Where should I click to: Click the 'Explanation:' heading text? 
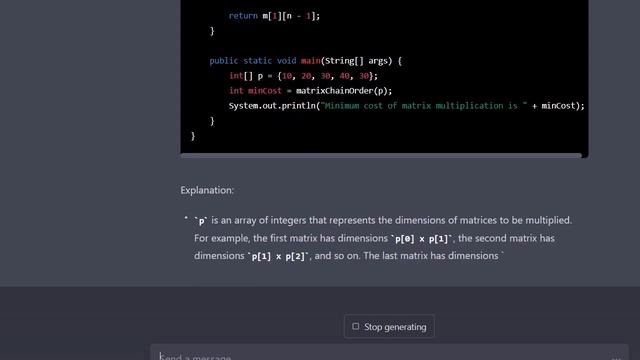(x=207, y=190)
